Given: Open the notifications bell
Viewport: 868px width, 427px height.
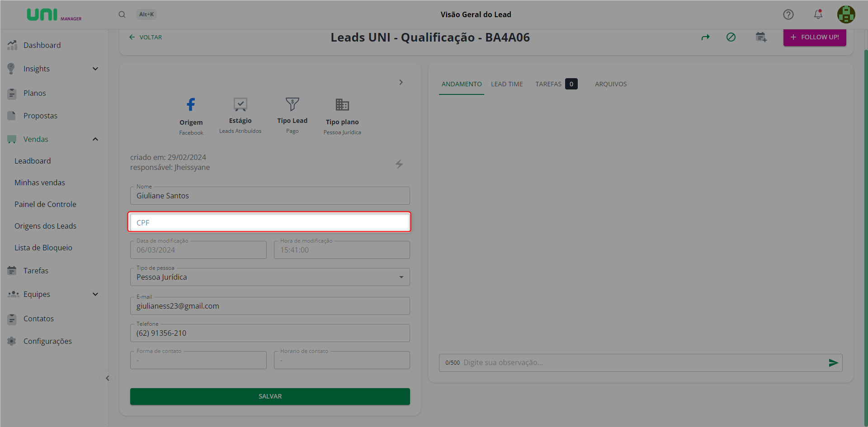Looking at the screenshot, I should [x=818, y=14].
